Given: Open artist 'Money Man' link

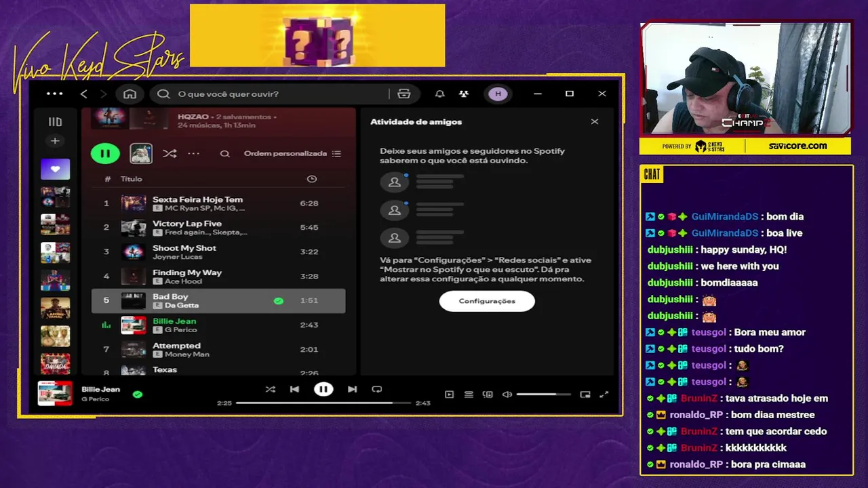Looking at the screenshot, I should point(186,354).
